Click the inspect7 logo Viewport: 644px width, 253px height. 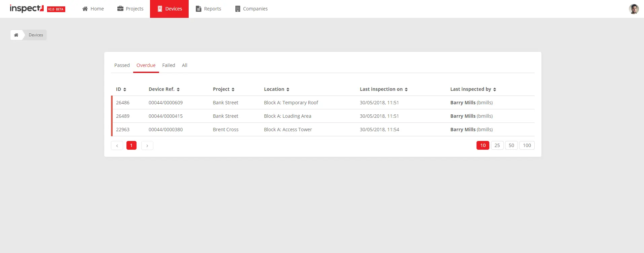[x=27, y=8]
